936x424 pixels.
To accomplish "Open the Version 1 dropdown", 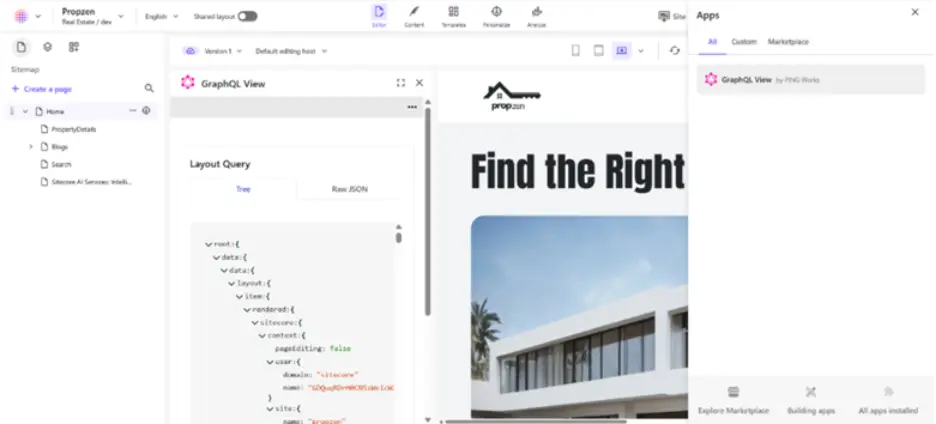I will pyautogui.click(x=223, y=51).
